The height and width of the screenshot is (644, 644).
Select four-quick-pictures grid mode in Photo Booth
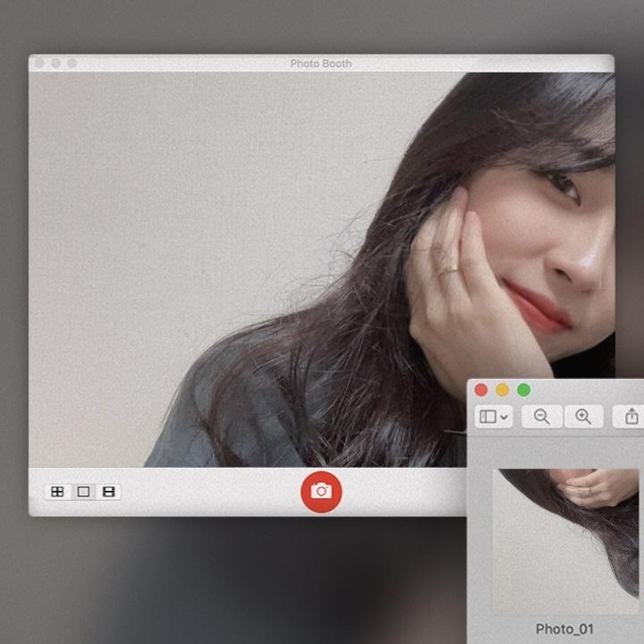57,492
